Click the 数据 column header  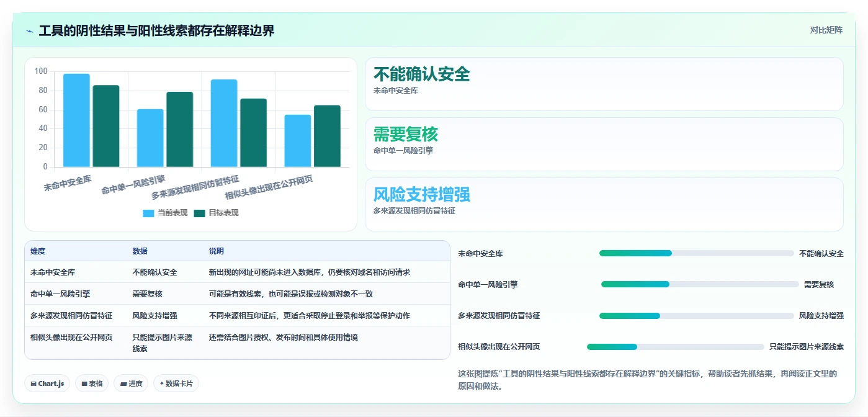click(x=140, y=251)
